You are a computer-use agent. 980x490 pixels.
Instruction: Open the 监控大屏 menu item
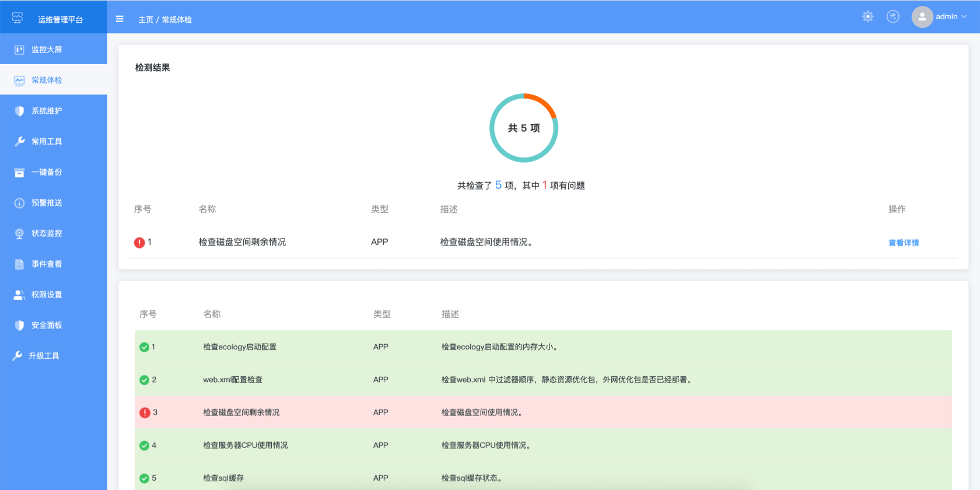[54, 50]
